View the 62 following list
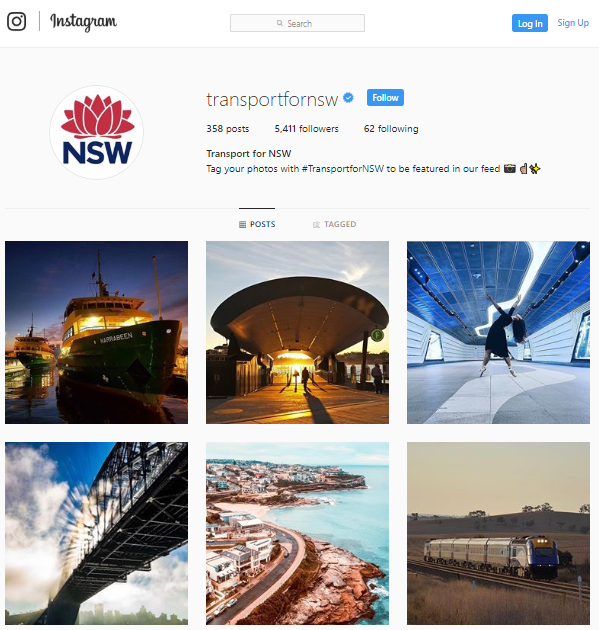Screen dimensions: 599x630 (x=391, y=129)
